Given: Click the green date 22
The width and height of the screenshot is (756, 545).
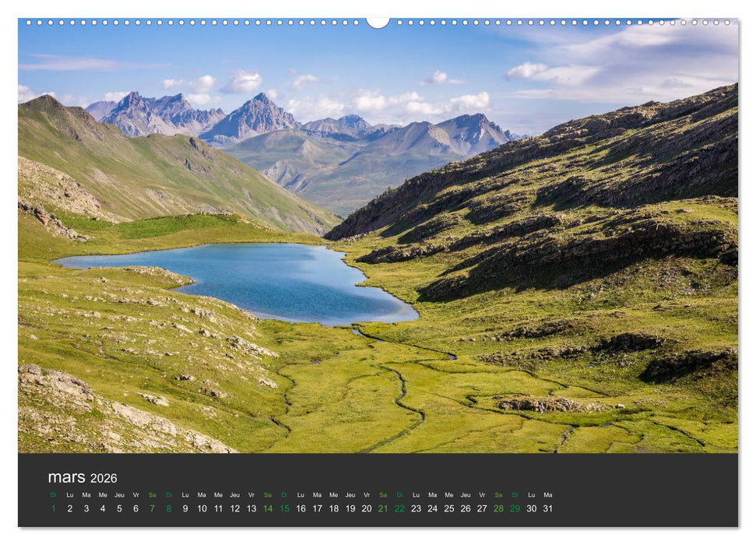Looking at the screenshot, I should pos(399,508).
